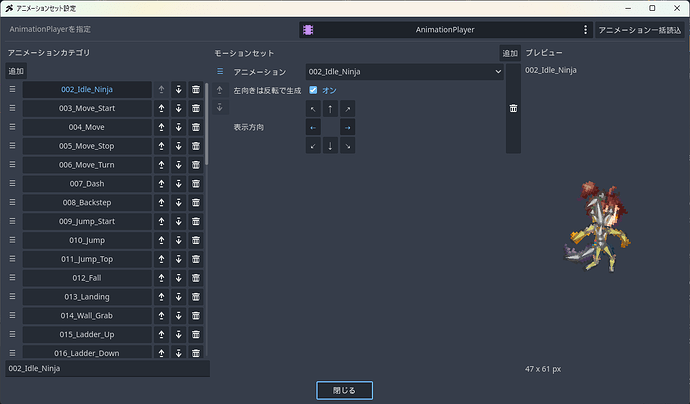Delete the 002_Idle_Ninja category
This screenshot has width=690, height=404.
[x=196, y=89]
